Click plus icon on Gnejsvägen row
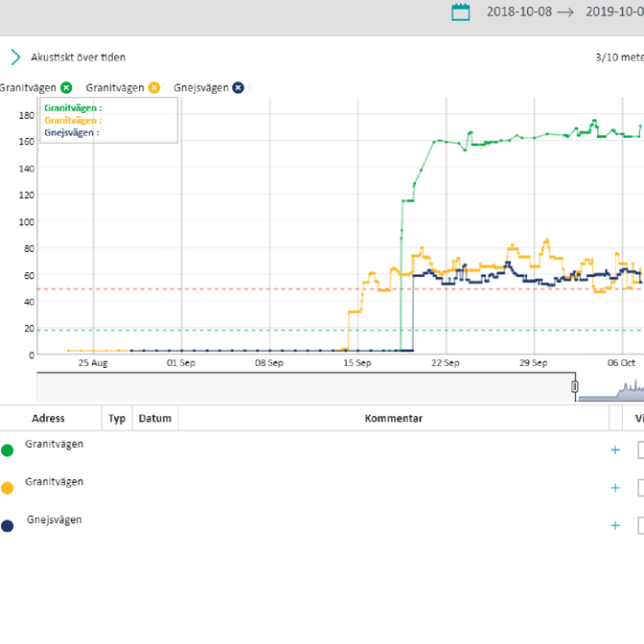This screenshot has height=644, width=644. [x=615, y=525]
